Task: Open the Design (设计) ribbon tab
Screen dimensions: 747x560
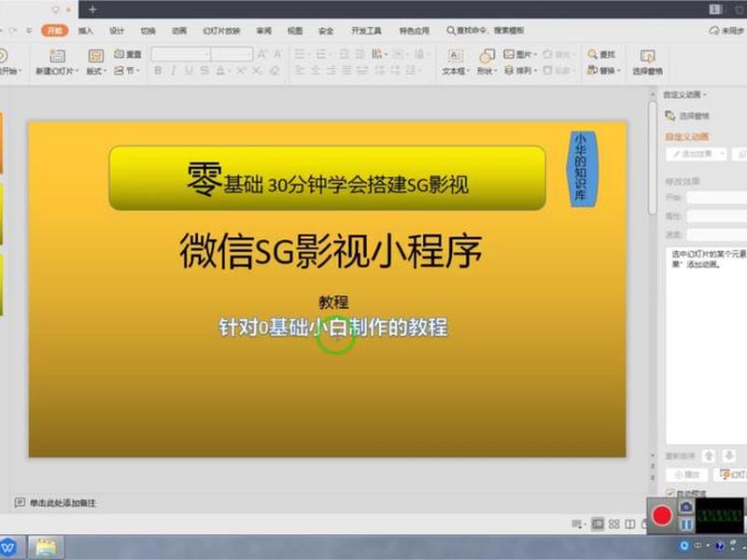Action: point(117,31)
